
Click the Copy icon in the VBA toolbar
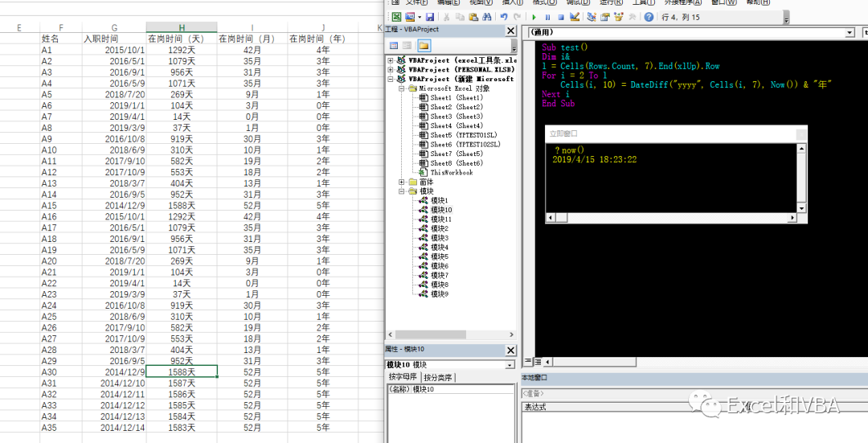[x=460, y=17]
